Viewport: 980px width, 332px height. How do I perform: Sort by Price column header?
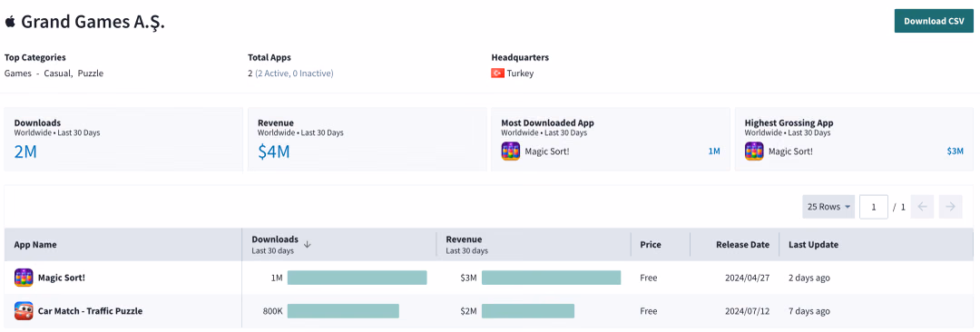651,245
